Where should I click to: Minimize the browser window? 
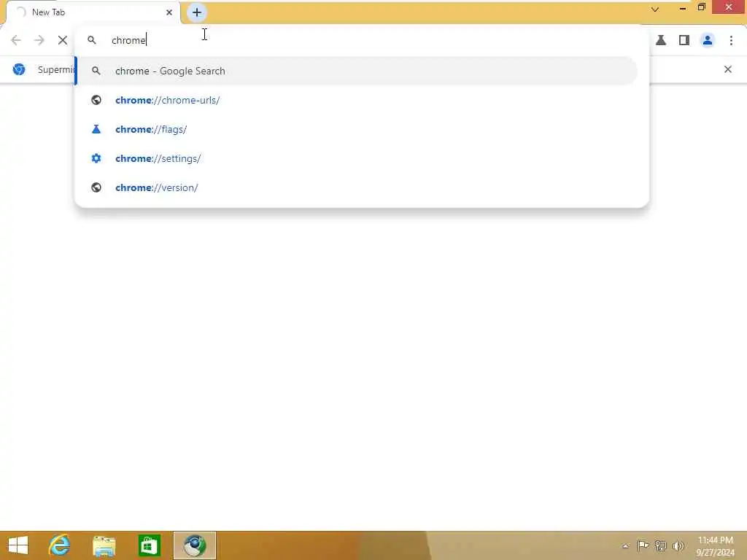point(683,7)
